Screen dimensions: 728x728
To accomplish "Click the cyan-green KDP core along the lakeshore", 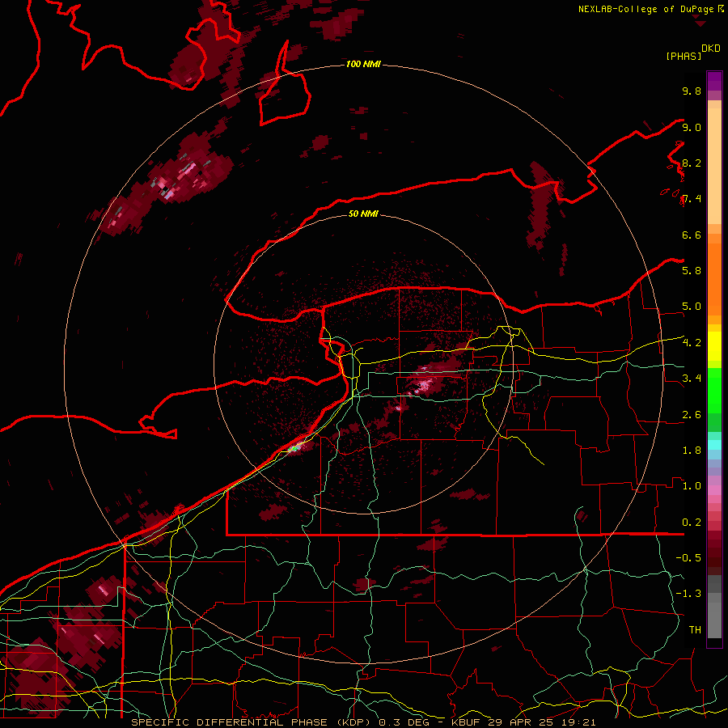I will click(x=294, y=448).
